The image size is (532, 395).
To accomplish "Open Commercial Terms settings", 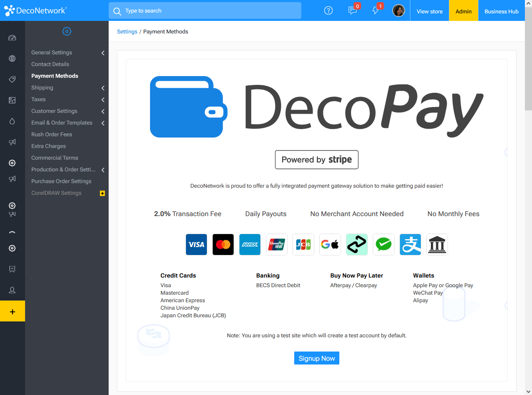I will coord(55,158).
